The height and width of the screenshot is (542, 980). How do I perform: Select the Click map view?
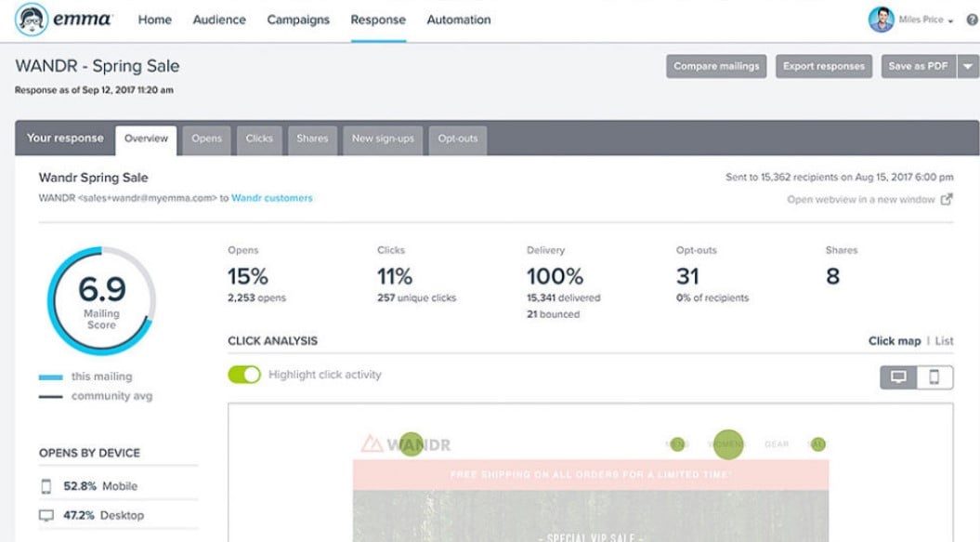click(895, 341)
